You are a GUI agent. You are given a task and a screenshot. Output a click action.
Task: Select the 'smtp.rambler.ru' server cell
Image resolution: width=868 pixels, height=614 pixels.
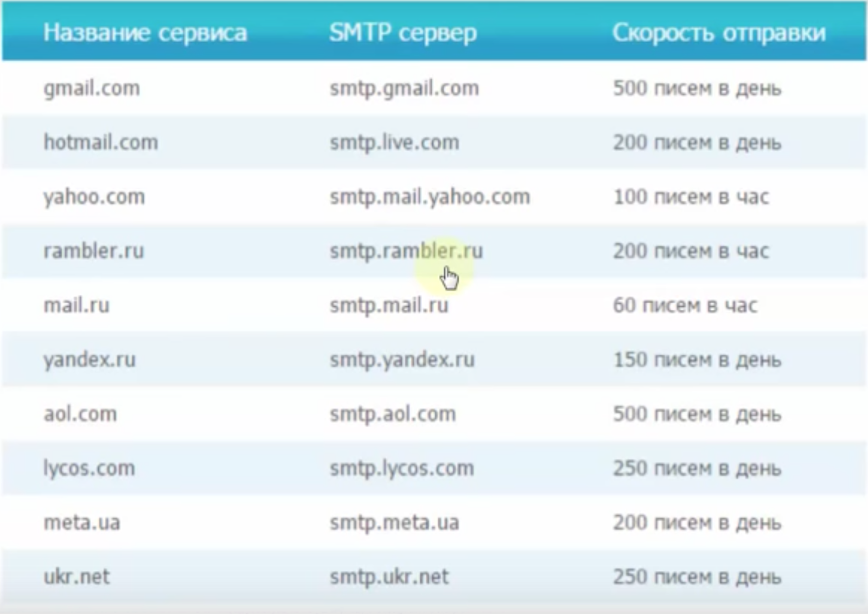click(x=406, y=251)
